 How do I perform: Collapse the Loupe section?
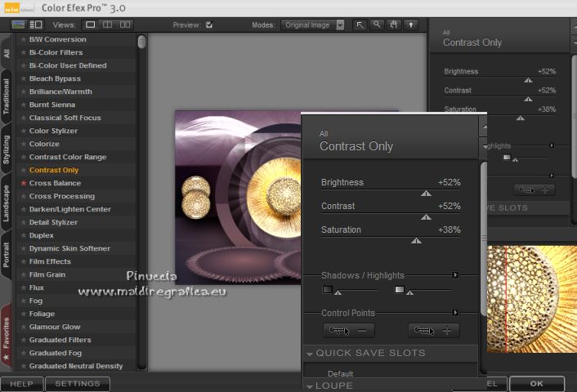coord(310,386)
